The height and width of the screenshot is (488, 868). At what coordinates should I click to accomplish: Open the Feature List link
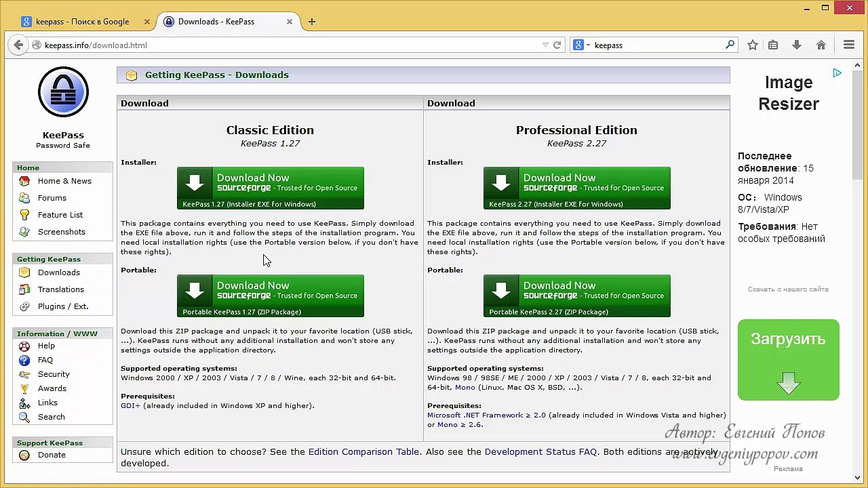60,215
